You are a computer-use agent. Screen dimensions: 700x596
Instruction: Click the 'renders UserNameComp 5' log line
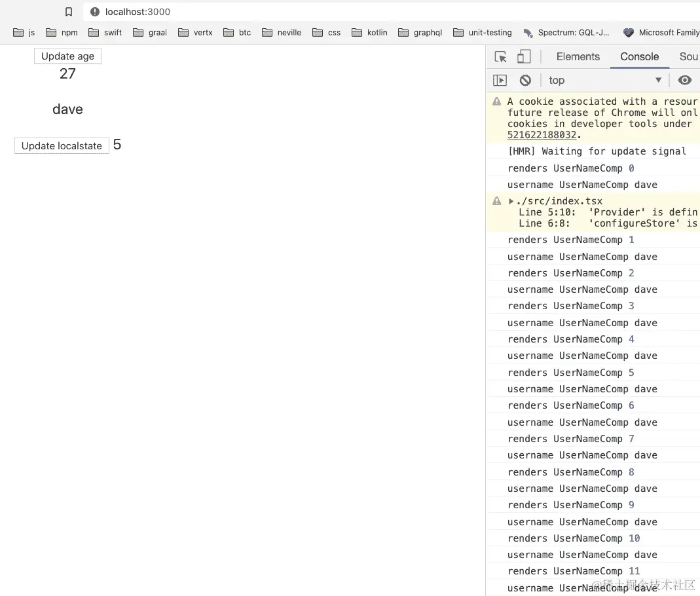(570, 373)
